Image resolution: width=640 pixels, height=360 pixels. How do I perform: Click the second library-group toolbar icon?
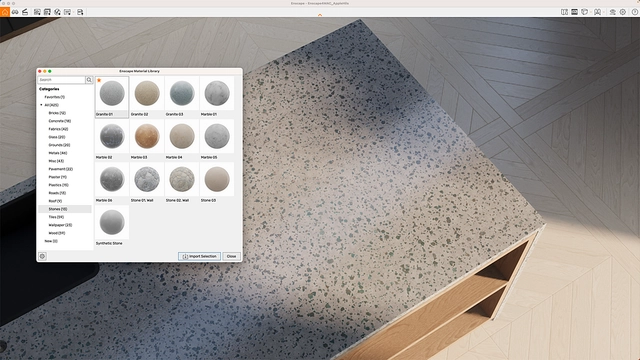pyautogui.click(x=47, y=12)
